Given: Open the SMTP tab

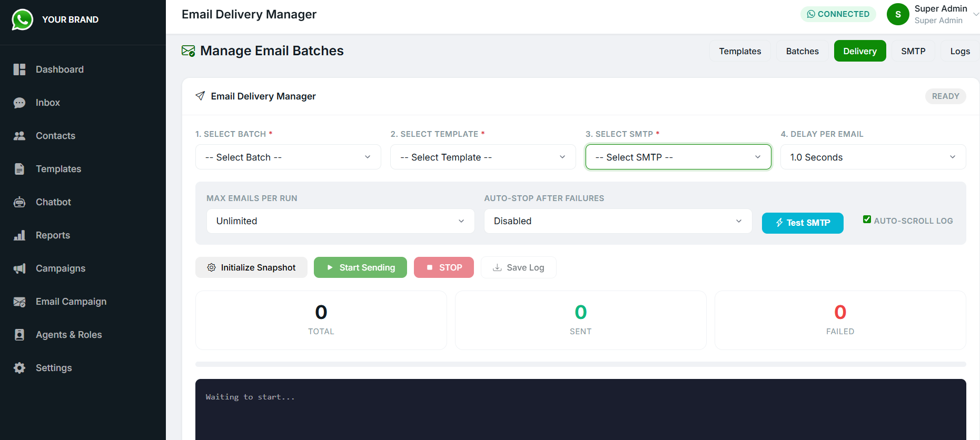Looking at the screenshot, I should point(913,51).
